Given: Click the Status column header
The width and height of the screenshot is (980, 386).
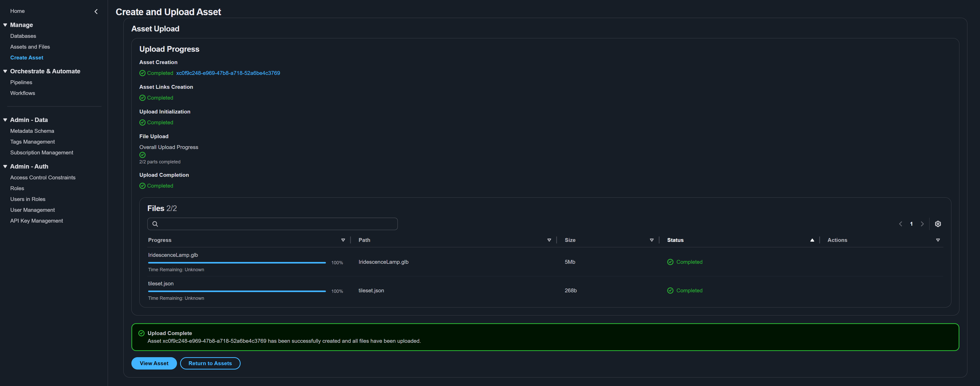Looking at the screenshot, I should [x=675, y=240].
